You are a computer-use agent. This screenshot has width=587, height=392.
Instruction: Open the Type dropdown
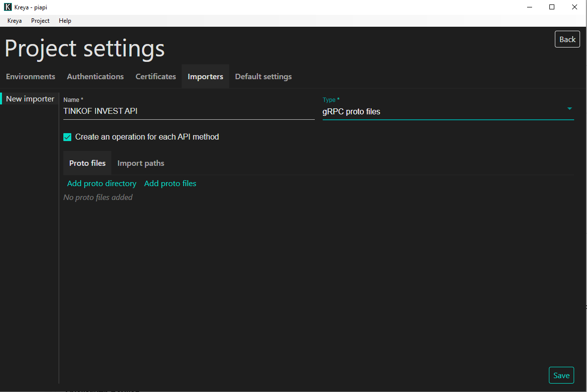(443, 112)
